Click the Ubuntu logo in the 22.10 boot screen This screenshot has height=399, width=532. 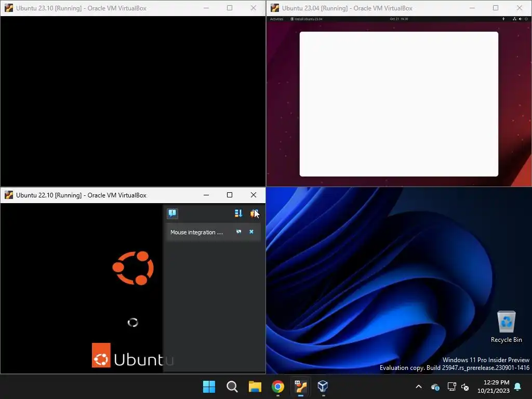pyautogui.click(x=133, y=268)
